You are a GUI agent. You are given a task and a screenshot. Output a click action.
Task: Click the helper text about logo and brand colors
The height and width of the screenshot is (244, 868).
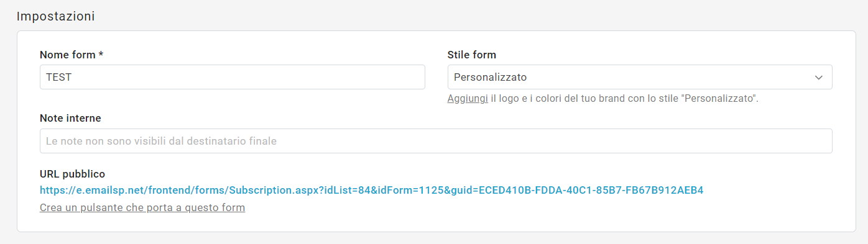(x=603, y=98)
